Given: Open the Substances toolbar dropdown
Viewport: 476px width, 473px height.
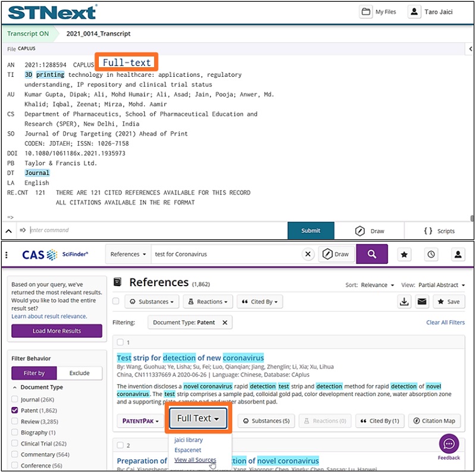Looking at the screenshot, I should click(x=152, y=302).
